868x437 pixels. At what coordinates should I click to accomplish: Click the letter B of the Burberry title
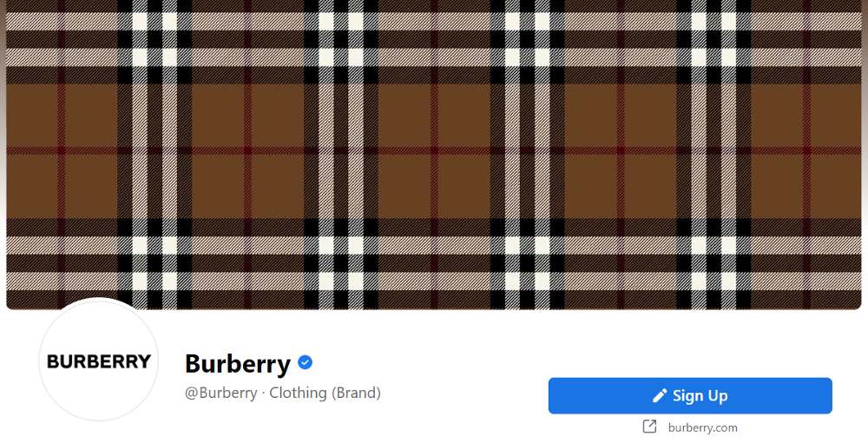coord(194,363)
